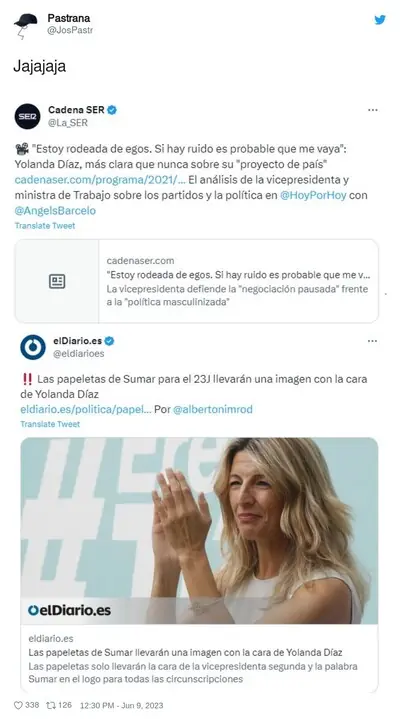Open Pastrana's profile avatar
Viewport: 400px width, 719px height.
point(26,25)
